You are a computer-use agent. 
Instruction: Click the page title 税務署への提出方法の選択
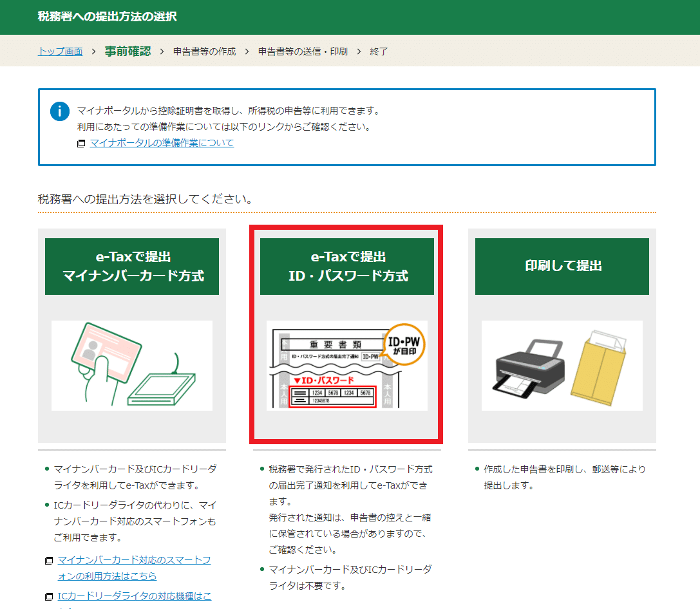107,17
